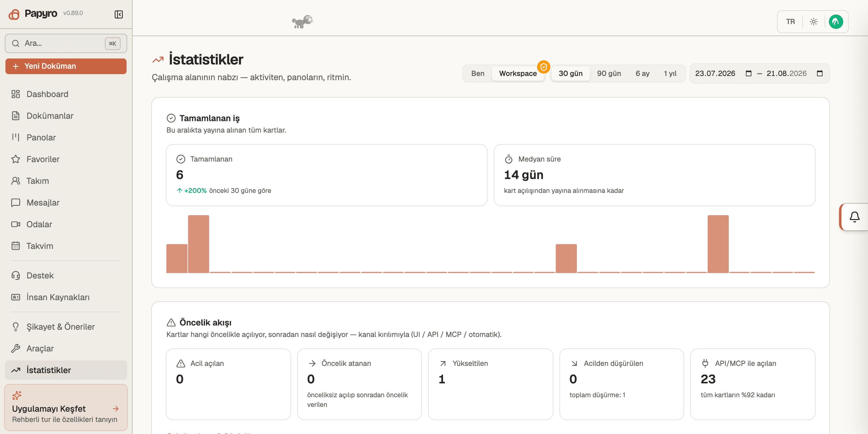Click the Şikayet & Öneriler lightbulb icon

(x=15, y=326)
